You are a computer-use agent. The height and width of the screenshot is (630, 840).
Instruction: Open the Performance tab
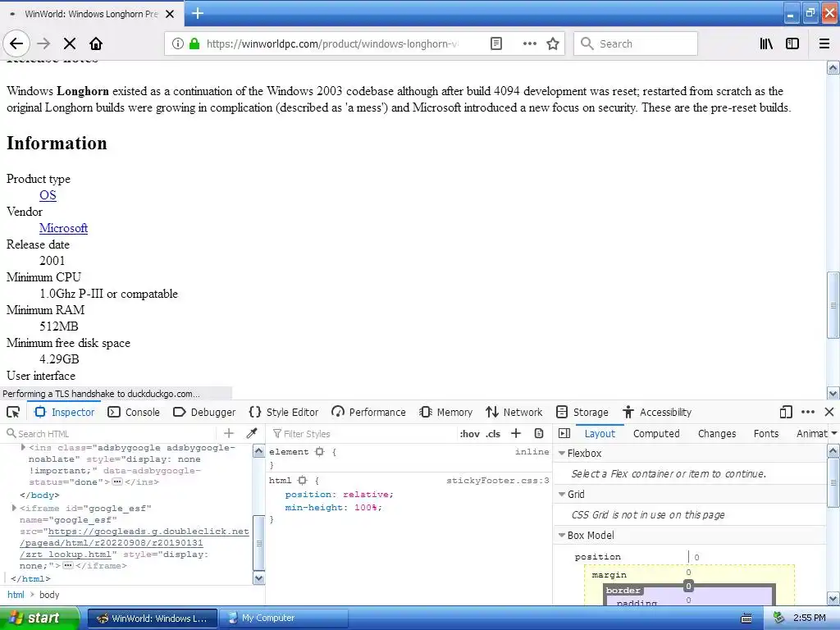(368, 412)
